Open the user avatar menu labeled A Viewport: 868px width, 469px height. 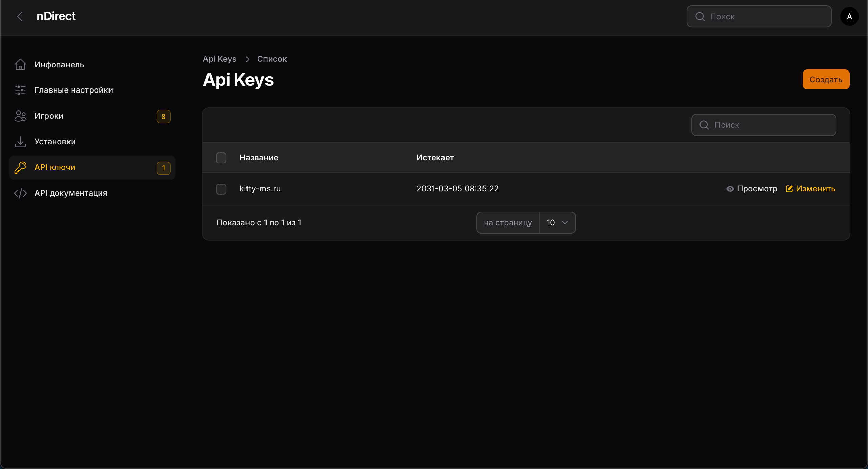coord(849,16)
